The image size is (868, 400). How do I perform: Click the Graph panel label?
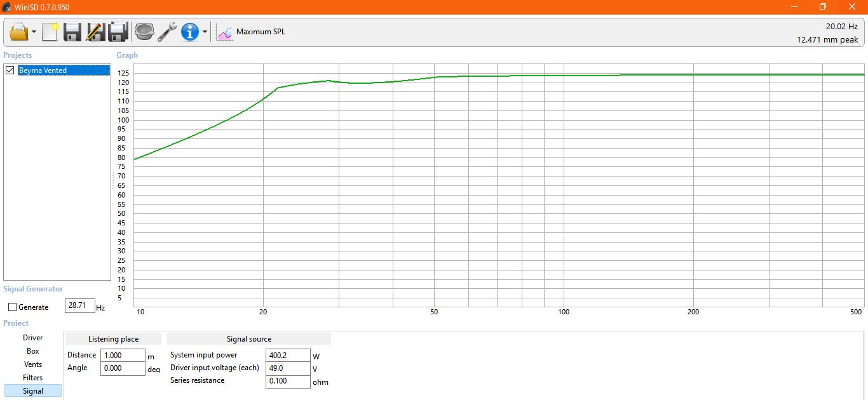point(127,55)
